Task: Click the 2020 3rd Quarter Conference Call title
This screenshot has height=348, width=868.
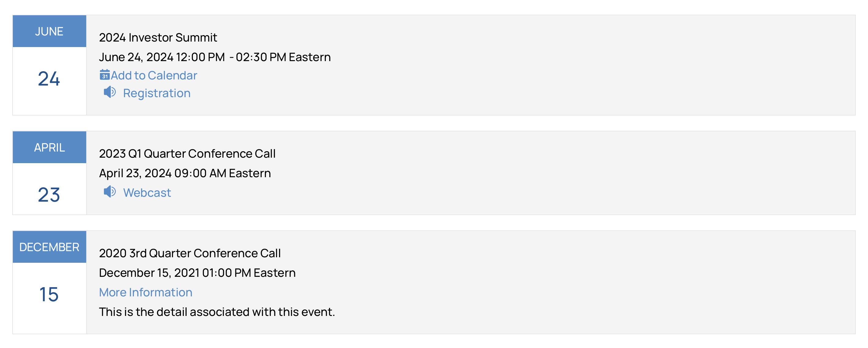Action: pyautogui.click(x=190, y=253)
